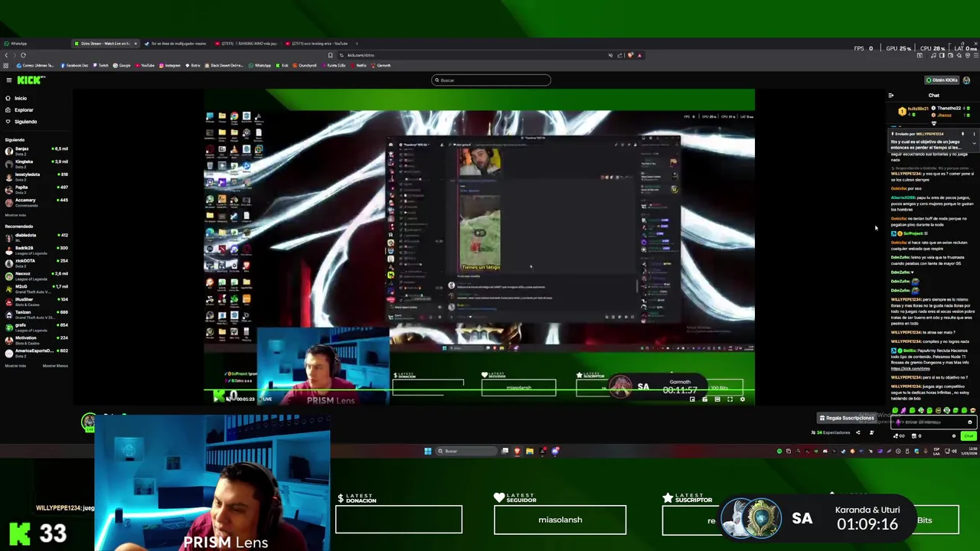Open recommended channel iRusSher
The height and width of the screenshot is (551, 980).
[36, 302]
